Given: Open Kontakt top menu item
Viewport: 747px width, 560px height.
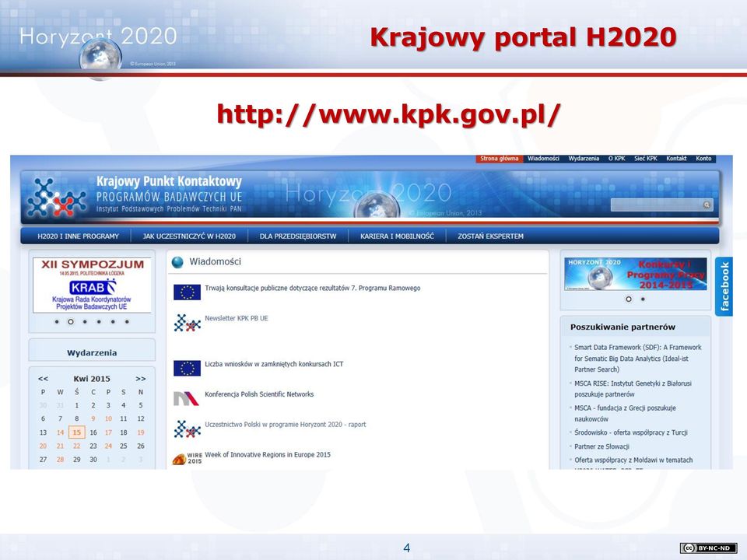Looking at the screenshot, I should (x=676, y=159).
